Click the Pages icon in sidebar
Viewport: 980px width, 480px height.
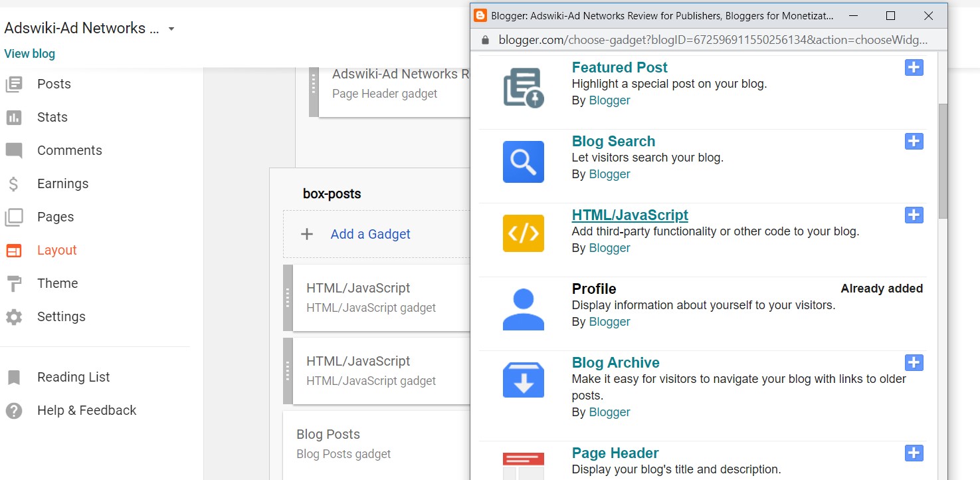click(14, 217)
